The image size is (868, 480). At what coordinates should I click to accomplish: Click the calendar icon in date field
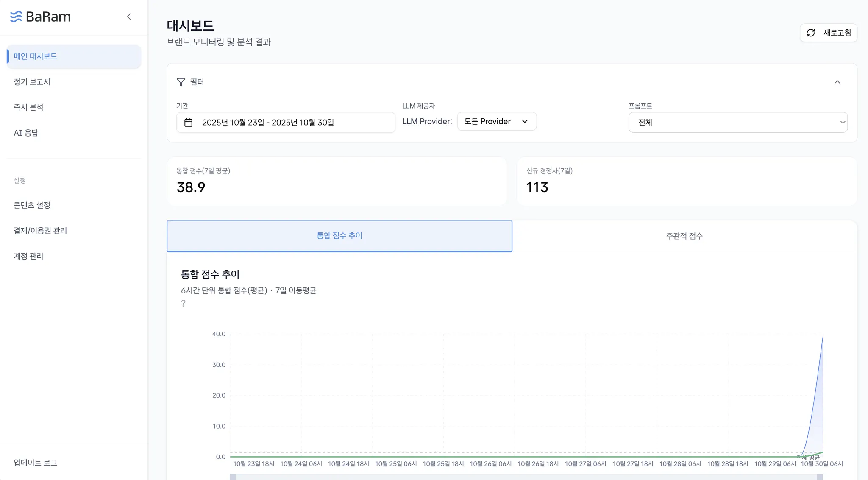click(189, 123)
